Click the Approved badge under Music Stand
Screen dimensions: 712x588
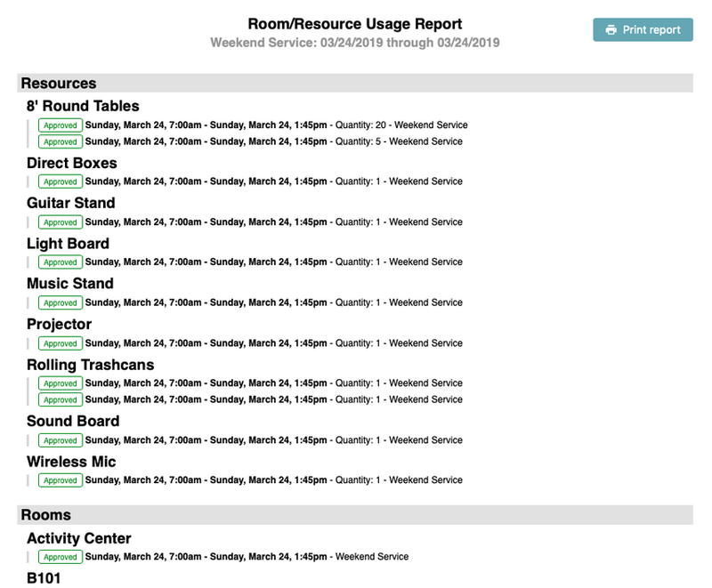60,302
